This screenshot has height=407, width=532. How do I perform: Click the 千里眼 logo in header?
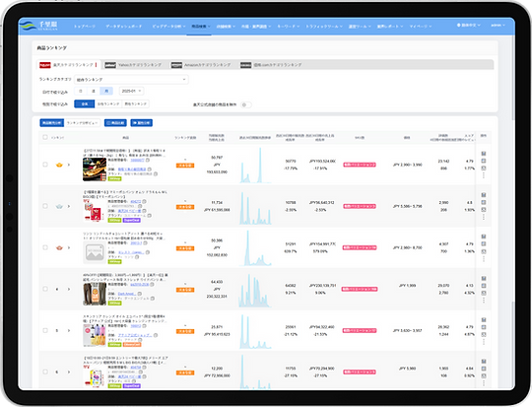click(38, 26)
